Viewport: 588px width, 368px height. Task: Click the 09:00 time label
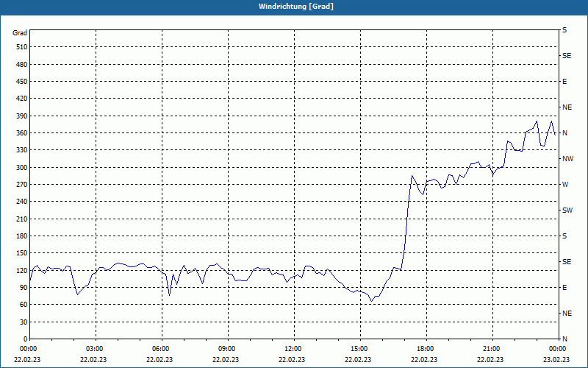point(227,349)
